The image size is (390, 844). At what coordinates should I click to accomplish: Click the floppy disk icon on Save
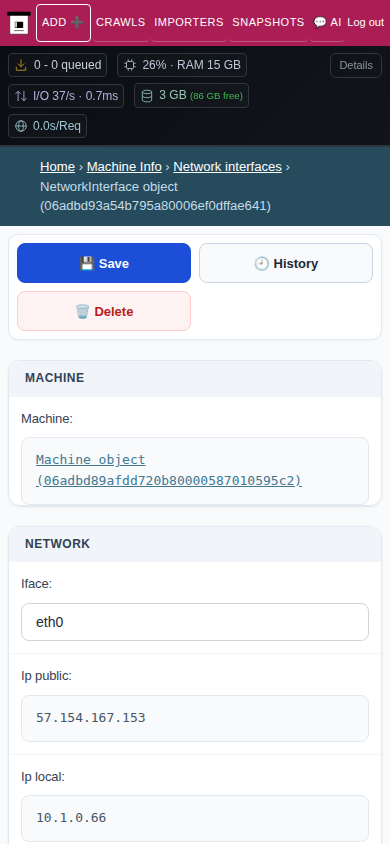pos(87,263)
